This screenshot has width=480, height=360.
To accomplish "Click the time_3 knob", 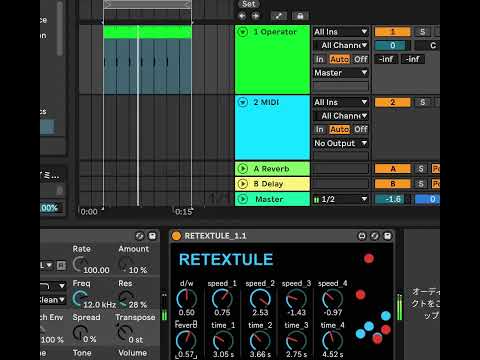I will click(x=296, y=341).
